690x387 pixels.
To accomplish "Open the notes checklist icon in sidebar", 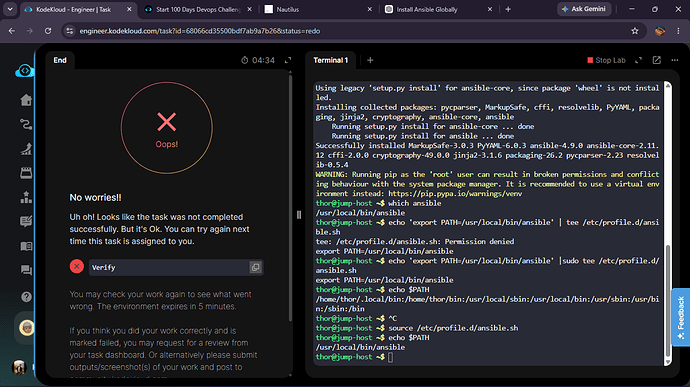I will click(x=26, y=221).
